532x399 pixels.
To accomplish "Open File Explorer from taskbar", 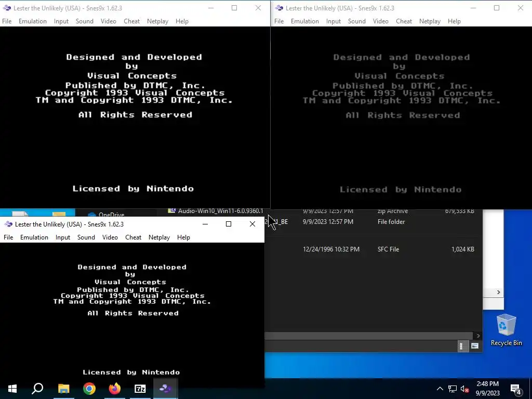I will coord(63,389).
